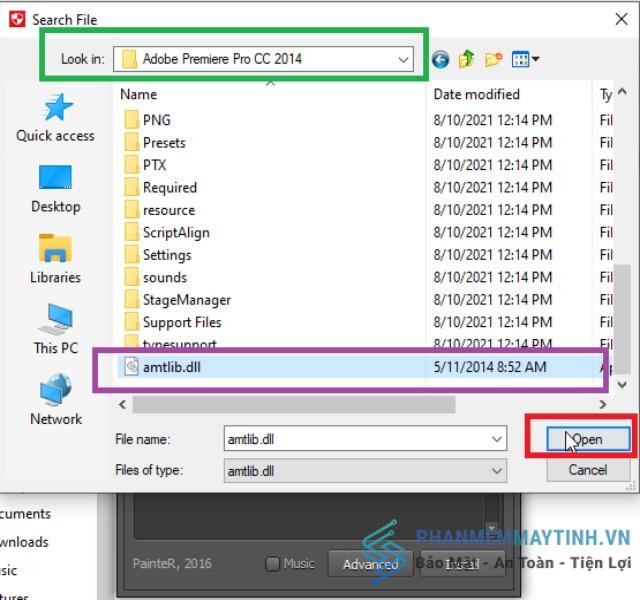This screenshot has height=600, width=640.
Task: Open Quick access in the sidebar
Action: 56,118
